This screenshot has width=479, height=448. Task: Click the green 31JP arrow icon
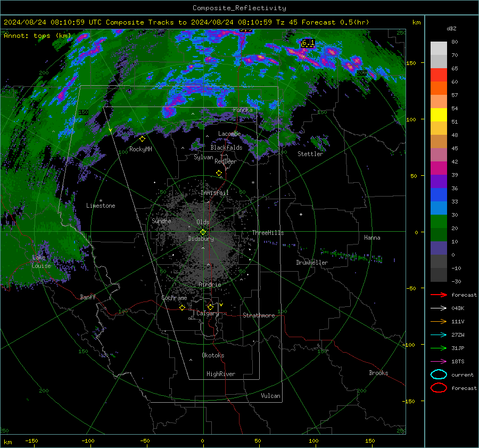tap(439, 348)
